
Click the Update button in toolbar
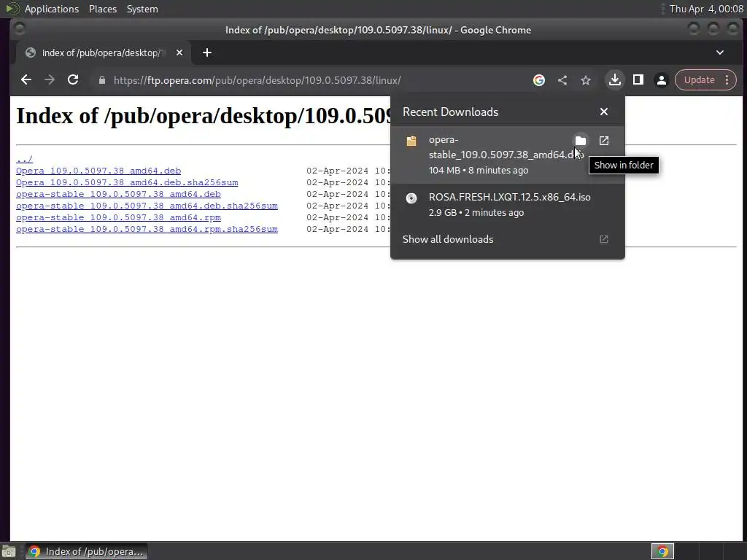coord(699,80)
